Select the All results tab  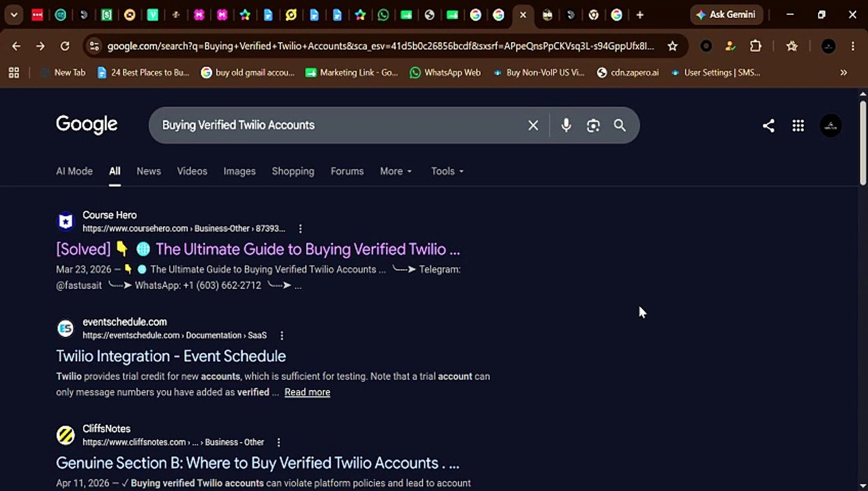pos(115,171)
